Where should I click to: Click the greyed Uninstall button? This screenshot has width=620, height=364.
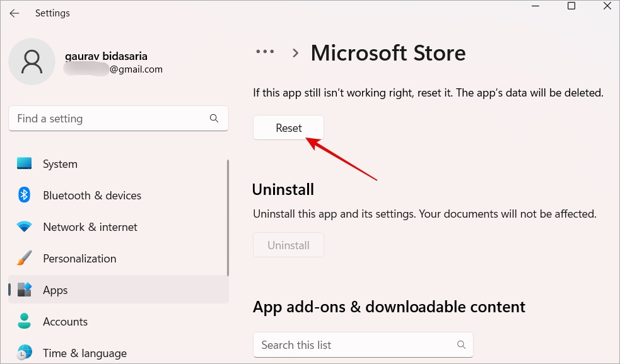(x=288, y=245)
